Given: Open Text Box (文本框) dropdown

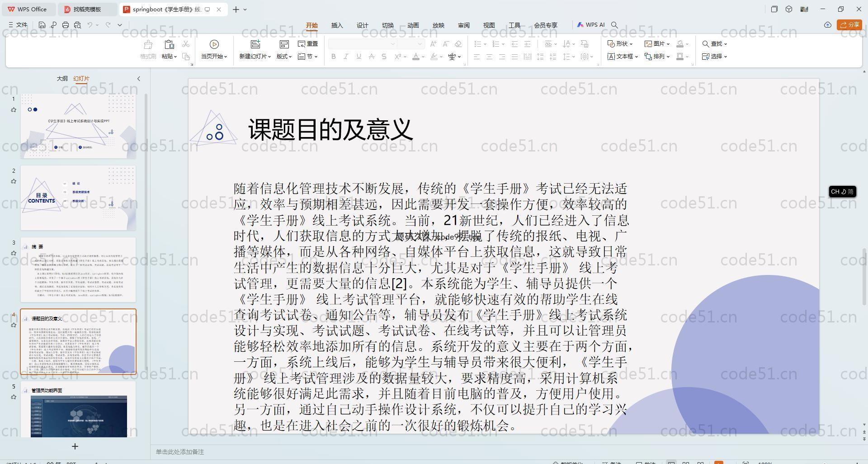Looking at the screenshot, I should click(x=623, y=57).
